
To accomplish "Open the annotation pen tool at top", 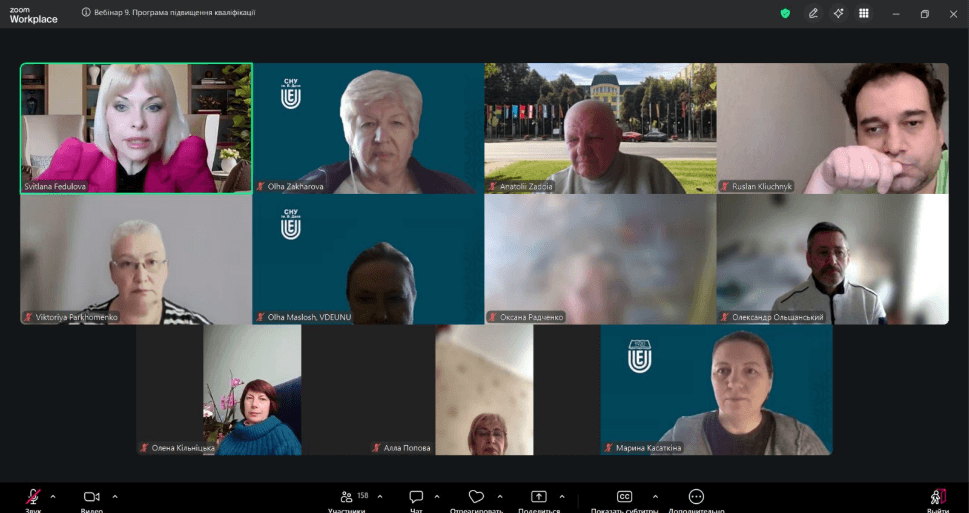I will pyautogui.click(x=813, y=13).
